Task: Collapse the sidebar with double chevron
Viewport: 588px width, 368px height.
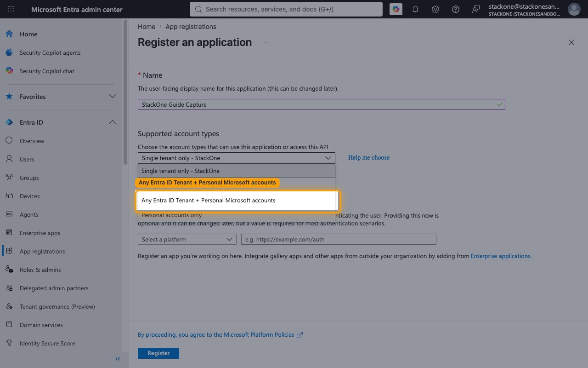Action: (118, 359)
